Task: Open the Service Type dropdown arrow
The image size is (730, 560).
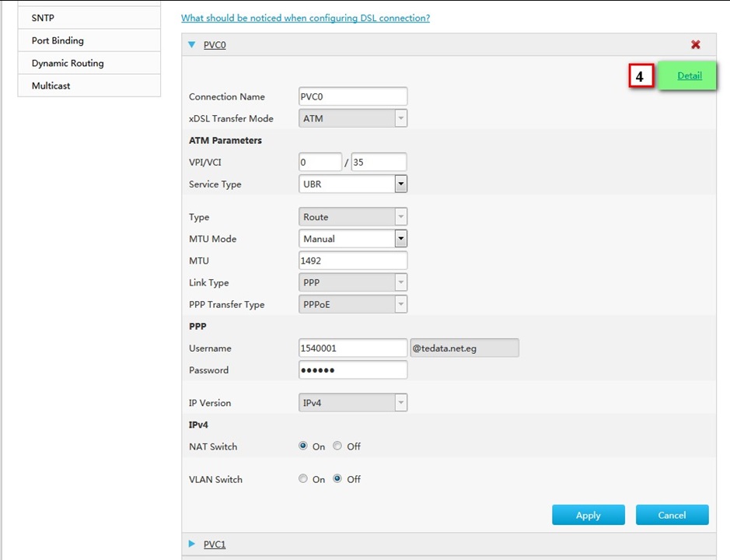Action: coord(401,184)
